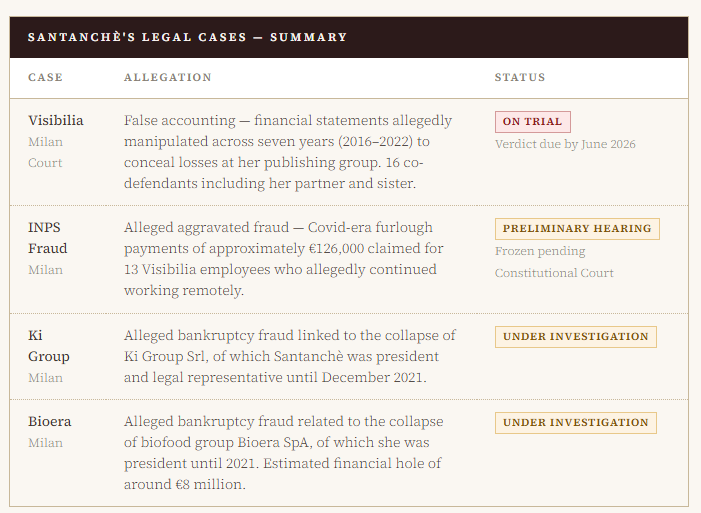The image size is (701, 513).
Task: Select the Bioera case name
Action: 50,422
